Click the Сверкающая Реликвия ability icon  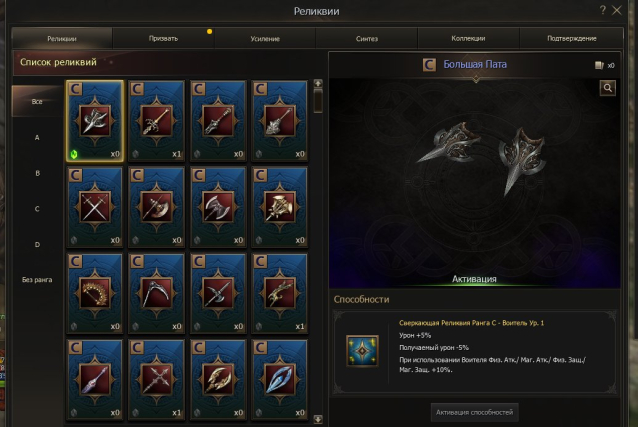[x=362, y=350]
